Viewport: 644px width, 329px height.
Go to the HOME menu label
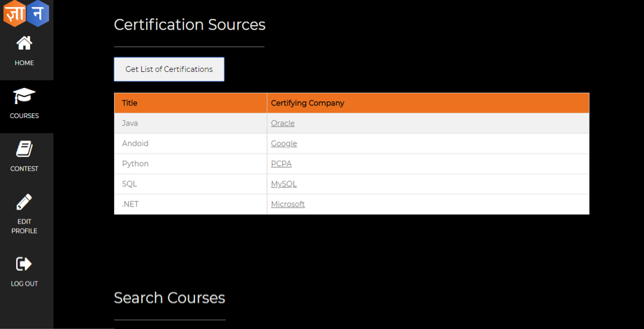(x=24, y=63)
